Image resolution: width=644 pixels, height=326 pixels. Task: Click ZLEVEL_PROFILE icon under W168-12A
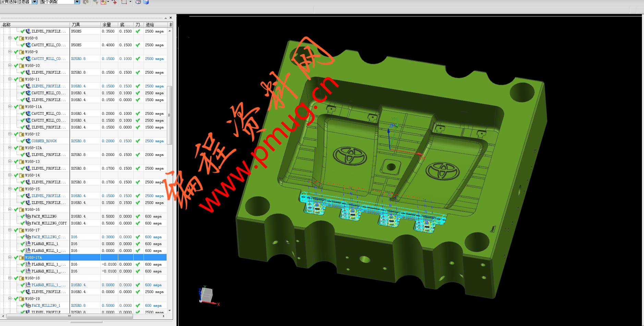(x=28, y=155)
